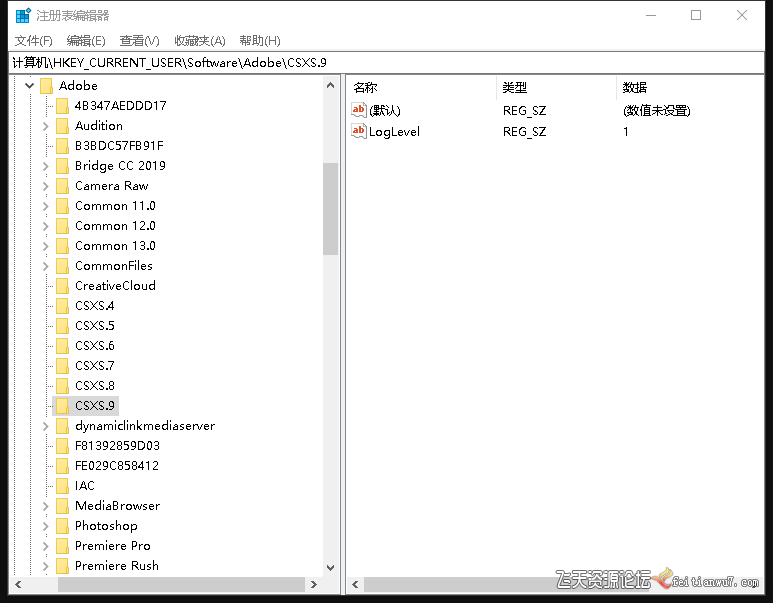Click the CSXS.4 folder icon
This screenshot has width=773, height=603.
click(x=62, y=306)
